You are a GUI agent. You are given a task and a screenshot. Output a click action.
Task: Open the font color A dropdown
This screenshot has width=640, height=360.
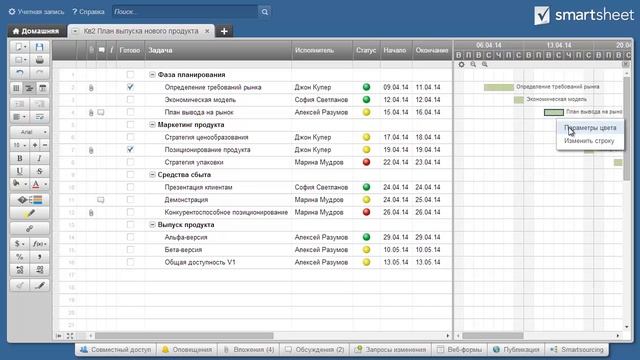(39, 184)
